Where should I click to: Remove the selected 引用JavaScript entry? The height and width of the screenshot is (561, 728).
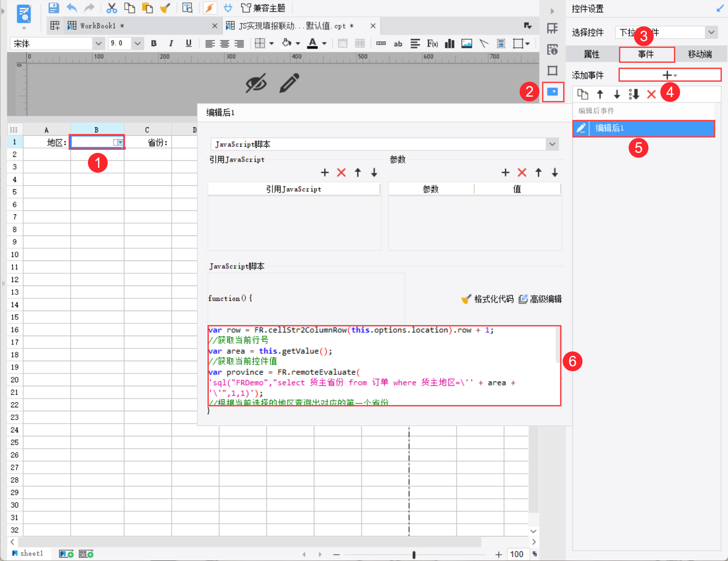[342, 173]
